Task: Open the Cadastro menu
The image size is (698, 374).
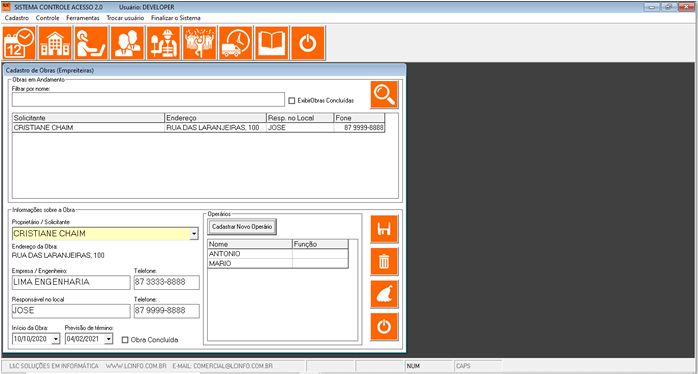Action: pos(16,18)
